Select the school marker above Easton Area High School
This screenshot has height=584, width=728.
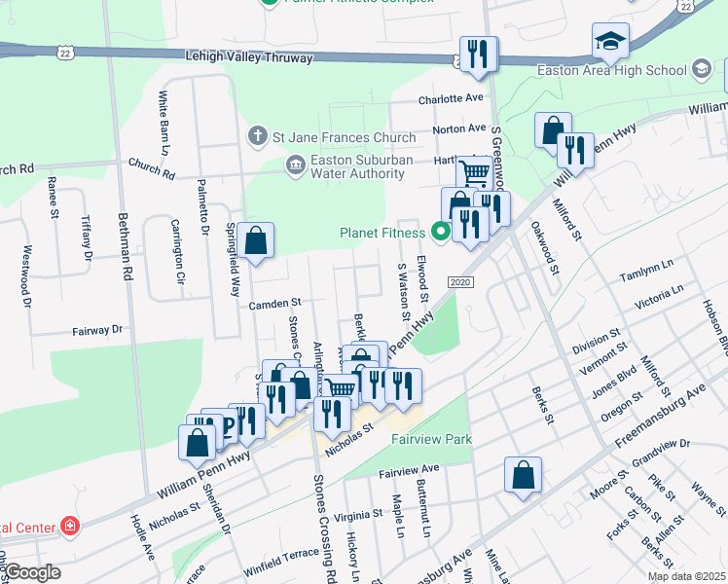(x=610, y=42)
